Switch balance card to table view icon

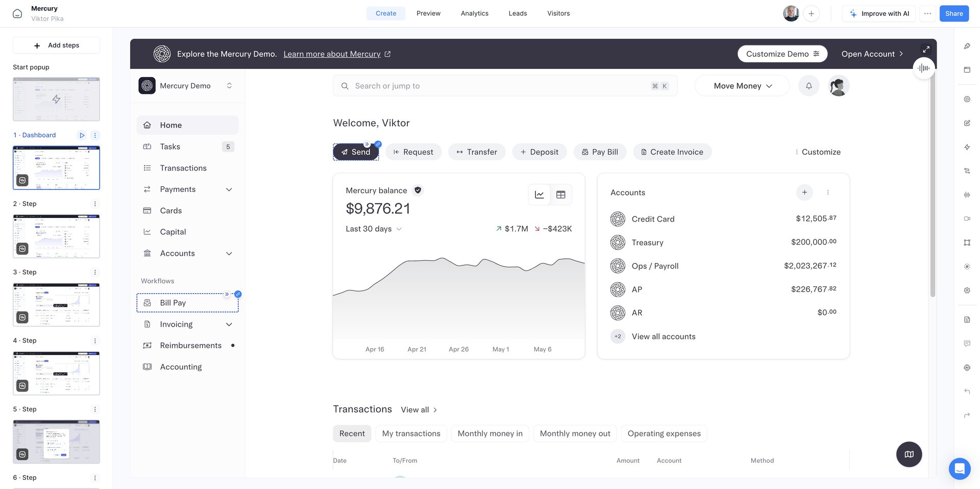561,194
